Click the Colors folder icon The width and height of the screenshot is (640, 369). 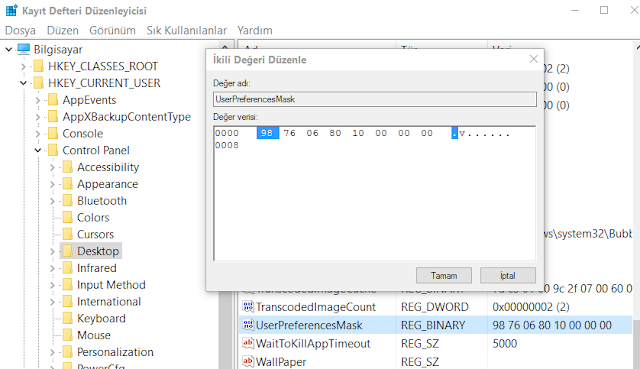pyautogui.click(x=68, y=217)
